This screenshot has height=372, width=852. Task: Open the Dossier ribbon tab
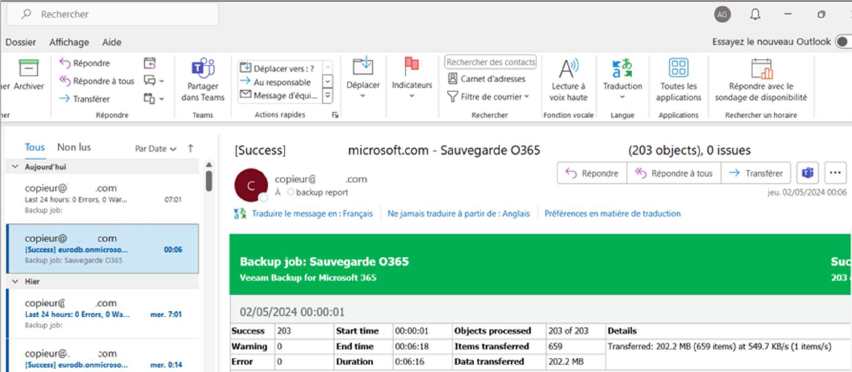21,42
